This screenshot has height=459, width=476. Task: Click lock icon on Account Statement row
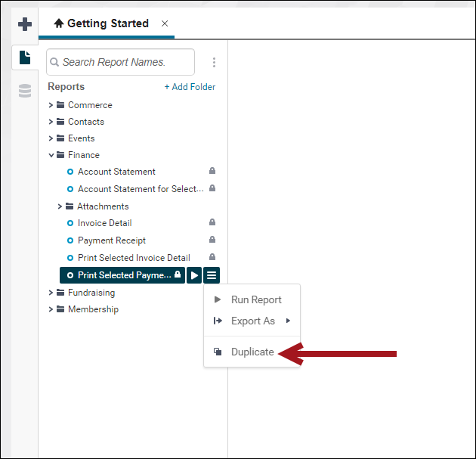[x=212, y=171]
